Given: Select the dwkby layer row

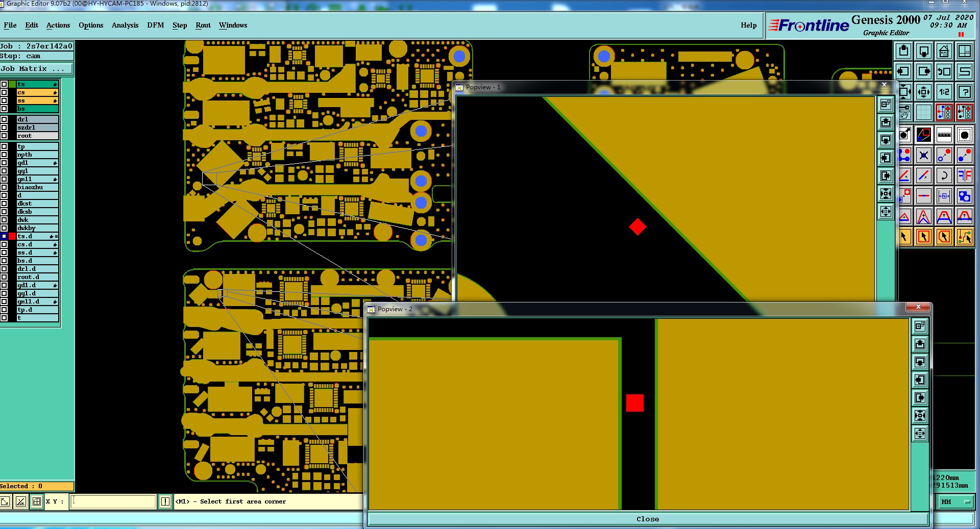Looking at the screenshot, I should (38, 228).
